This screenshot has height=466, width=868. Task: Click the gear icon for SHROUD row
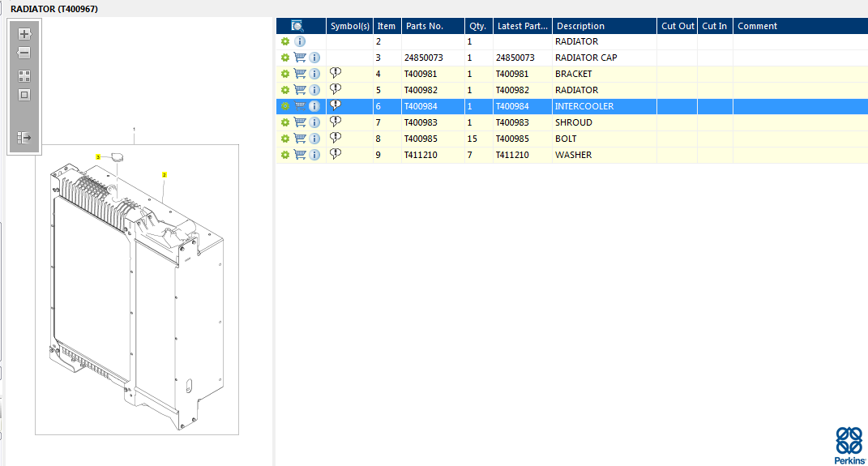[285, 122]
